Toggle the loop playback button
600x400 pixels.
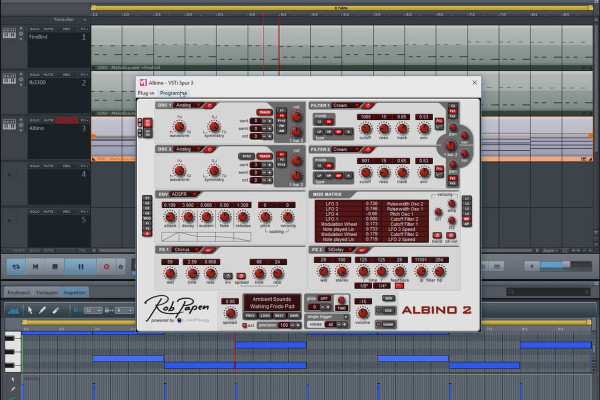pos(16,266)
